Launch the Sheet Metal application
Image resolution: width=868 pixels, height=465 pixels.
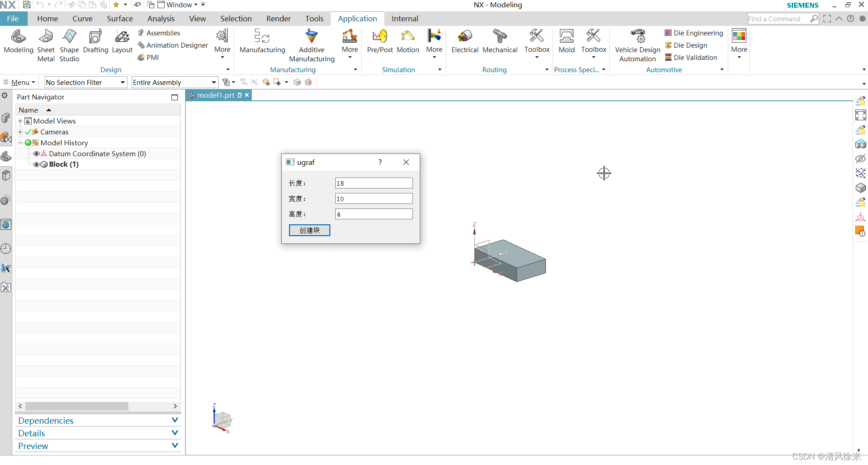point(46,45)
